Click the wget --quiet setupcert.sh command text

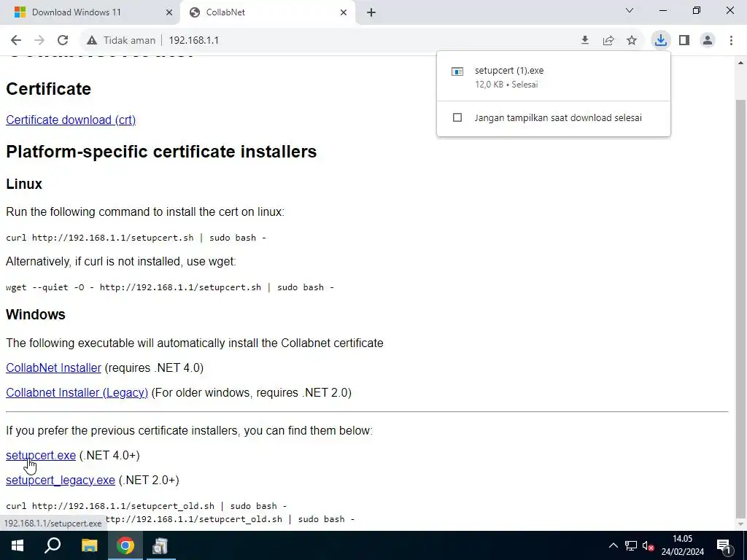(169, 287)
